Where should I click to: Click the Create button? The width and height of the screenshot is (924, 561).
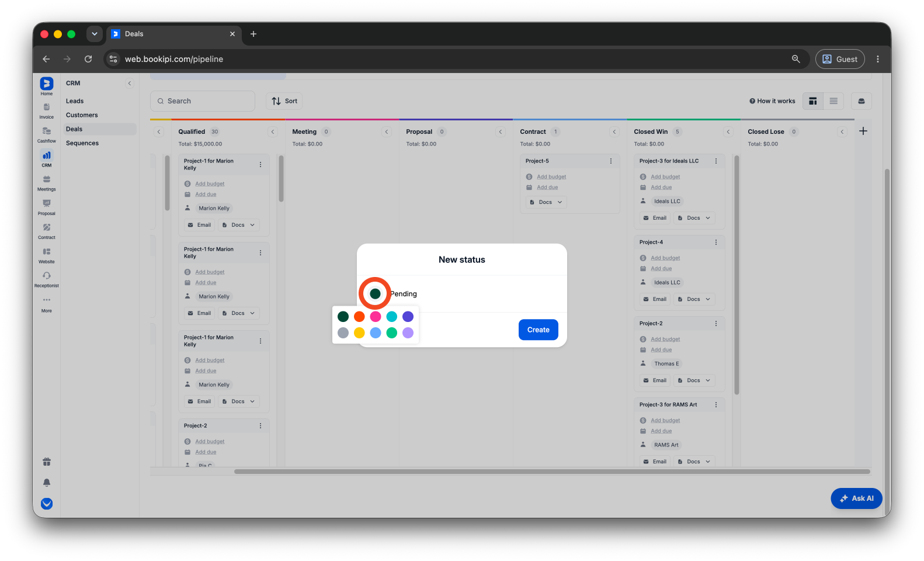coord(538,330)
